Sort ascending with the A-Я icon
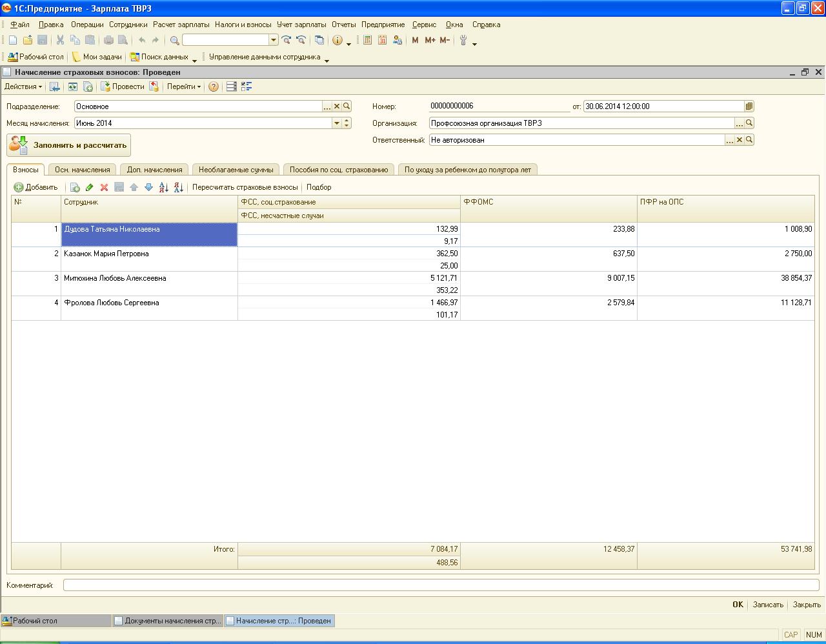Viewport: 826px width, 644px height. coord(163,187)
